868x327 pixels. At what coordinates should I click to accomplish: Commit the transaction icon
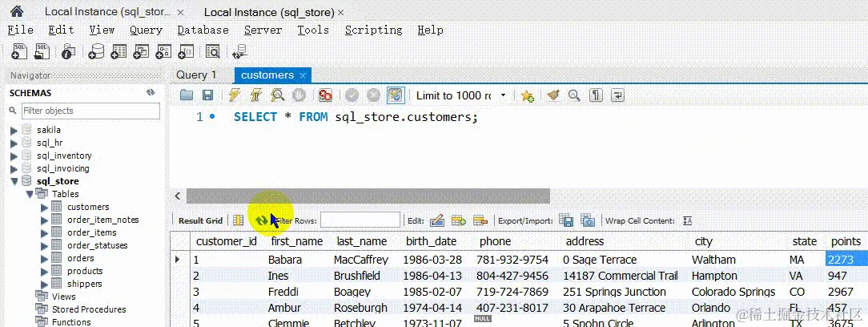tap(352, 95)
